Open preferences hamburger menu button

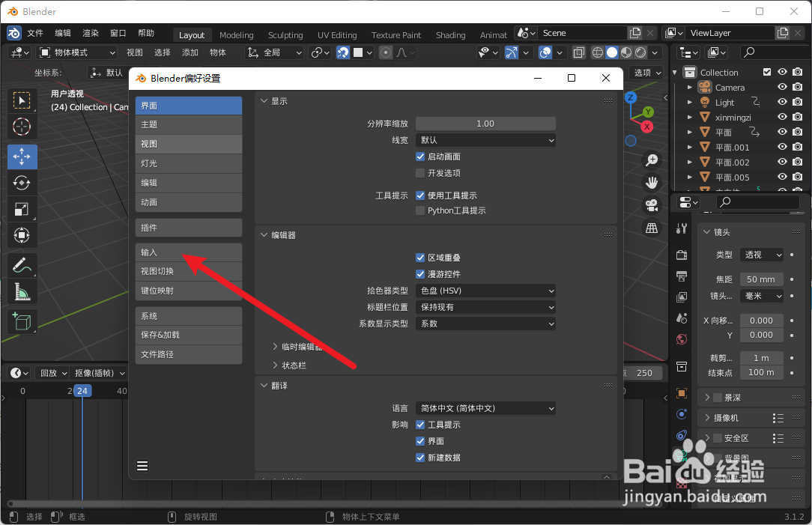click(x=142, y=466)
